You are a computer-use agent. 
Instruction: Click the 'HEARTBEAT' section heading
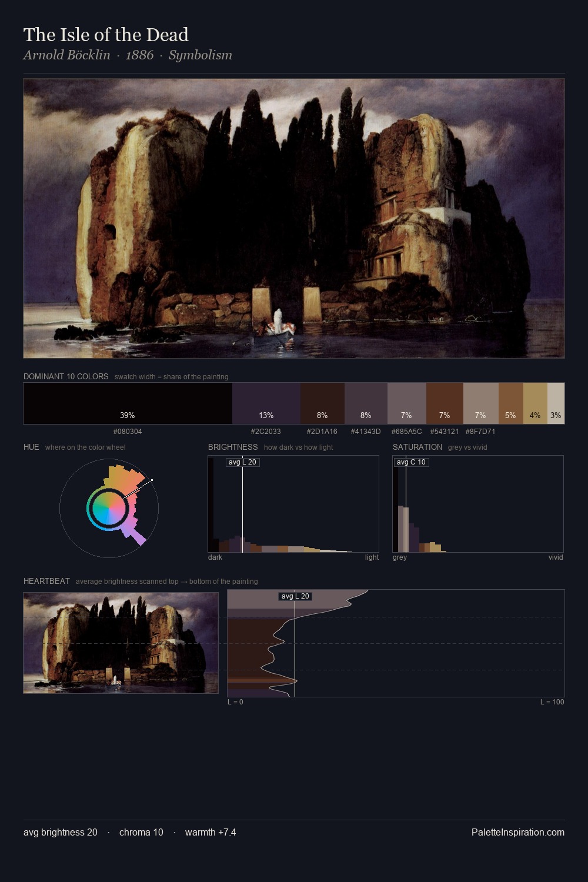[46, 581]
